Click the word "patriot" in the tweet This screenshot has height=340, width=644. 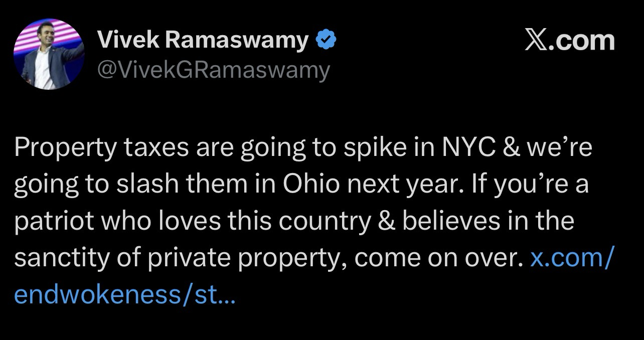click(x=50, y=222)
